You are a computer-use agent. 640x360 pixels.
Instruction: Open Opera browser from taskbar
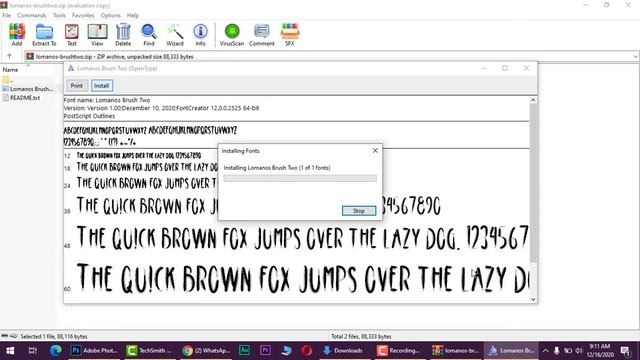point(307,351)
